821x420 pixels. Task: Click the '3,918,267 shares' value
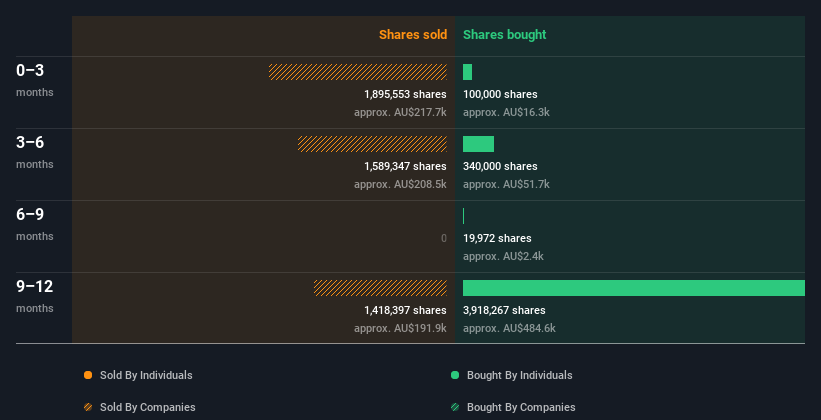click(504, 310)
